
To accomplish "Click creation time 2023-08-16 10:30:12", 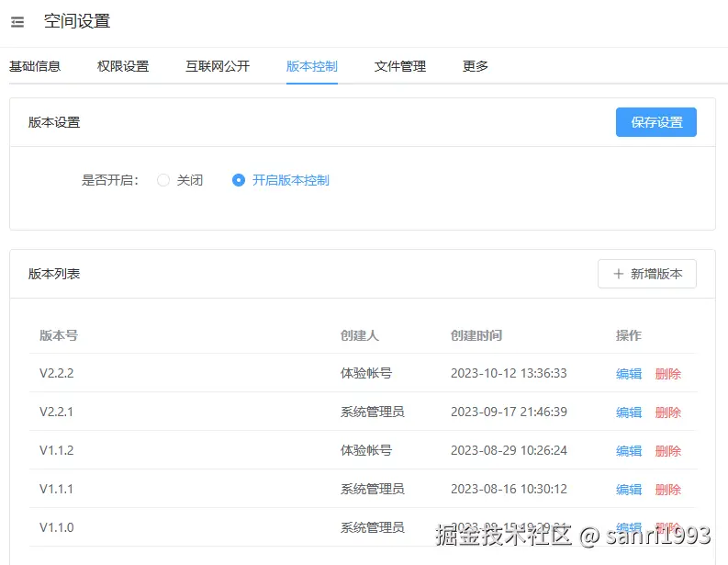I will click(509, 489).
